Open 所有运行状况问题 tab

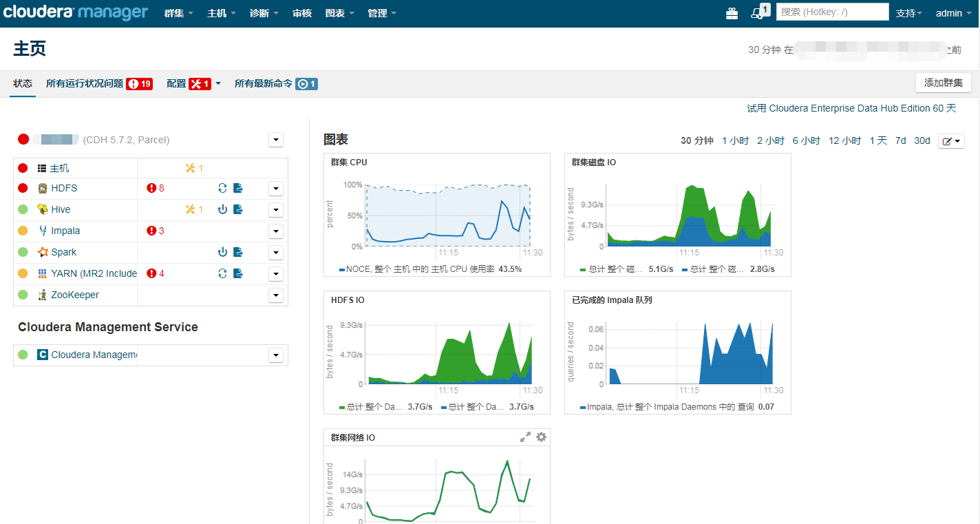click(x=99, y=83)
